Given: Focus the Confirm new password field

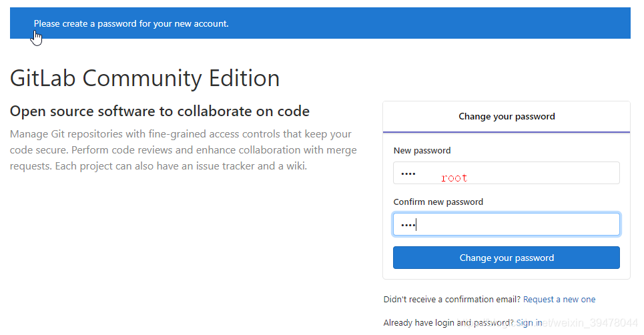Looking at the screenshot, I should click(506, 224).
